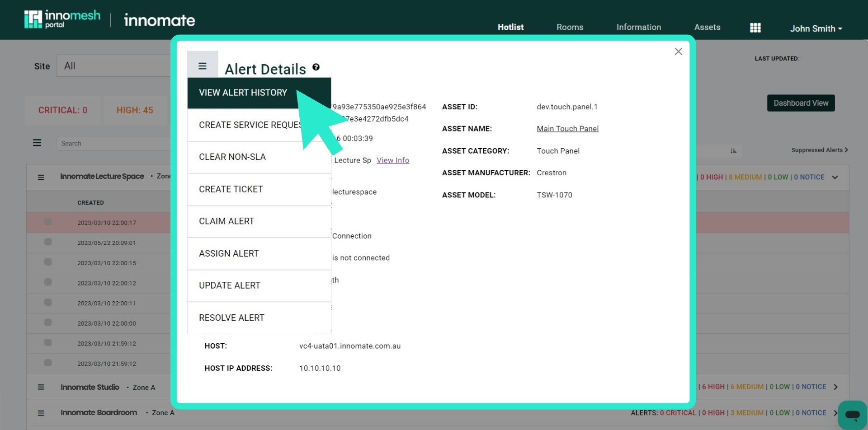Navigate to the Rooms tab
The height and width of the screenshot is (430, 868).
click(x=570, y=27)
